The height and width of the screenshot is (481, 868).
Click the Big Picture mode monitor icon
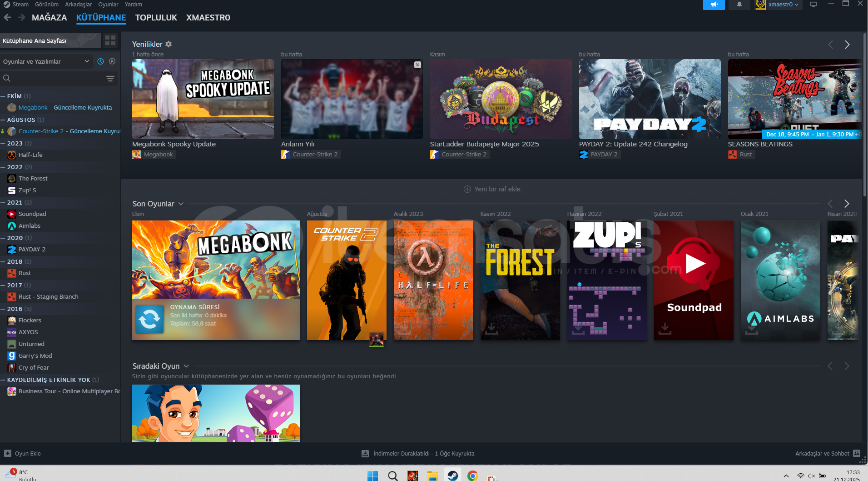pos(813,5)
